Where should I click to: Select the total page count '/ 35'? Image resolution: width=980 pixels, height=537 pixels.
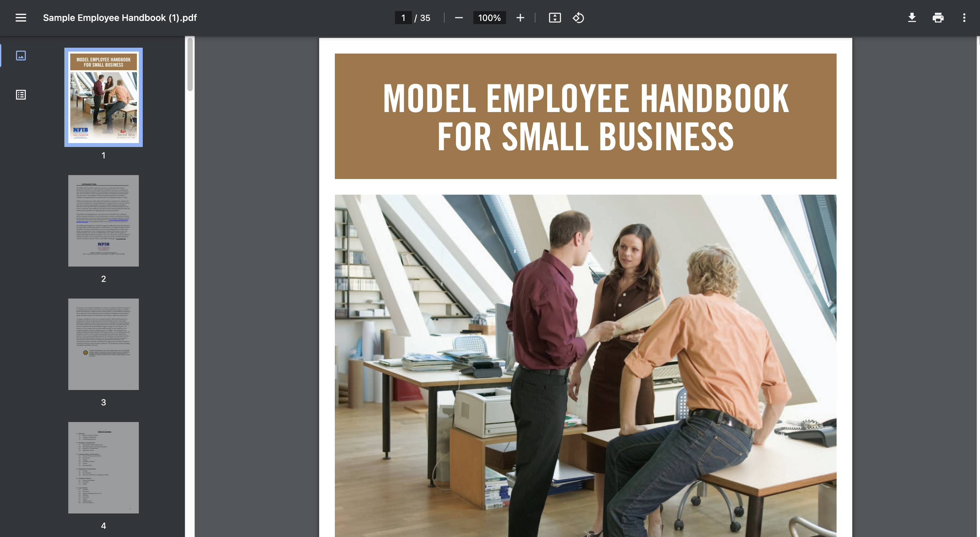(422, 18)
